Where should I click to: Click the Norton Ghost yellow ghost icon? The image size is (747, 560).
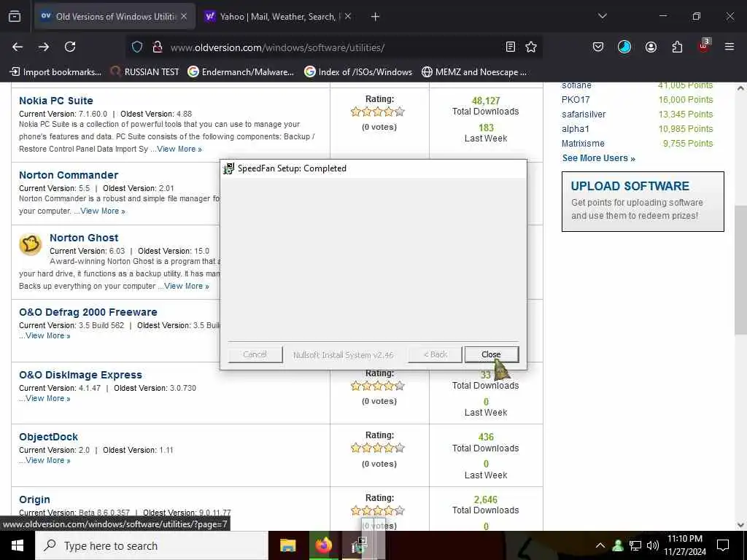coord(30,245)
